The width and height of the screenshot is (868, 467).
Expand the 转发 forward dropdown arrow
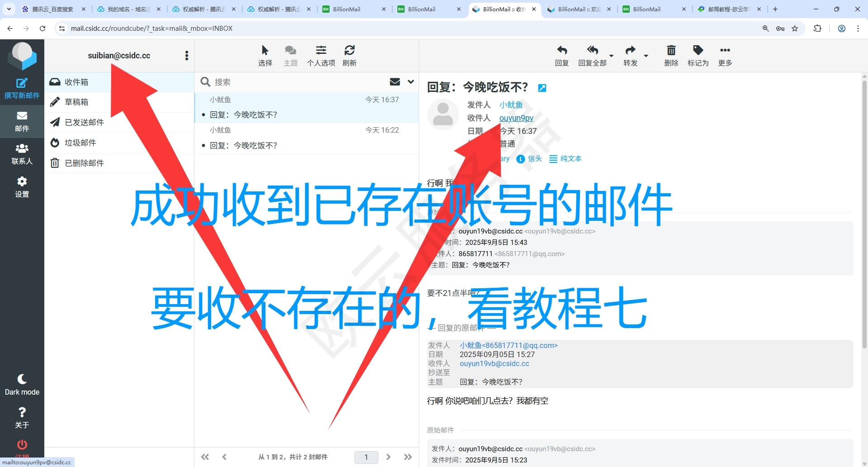[x=646, y=56]
